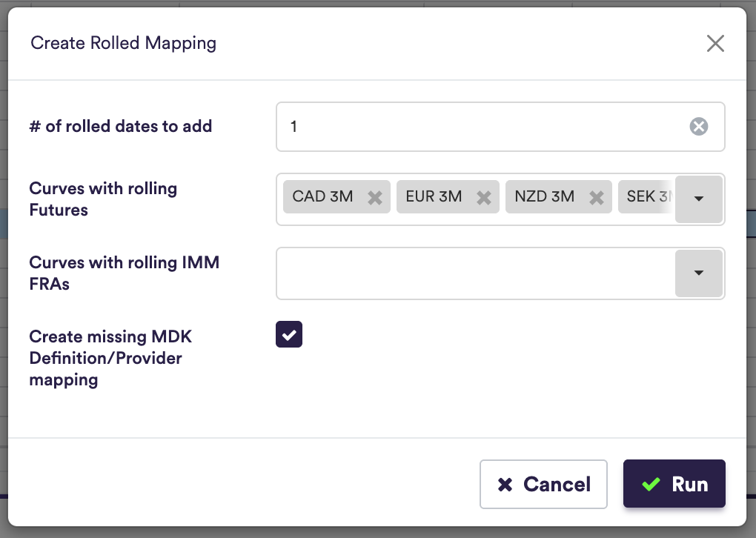Expand the rolling Futures curves dropdown

point(698,199)
